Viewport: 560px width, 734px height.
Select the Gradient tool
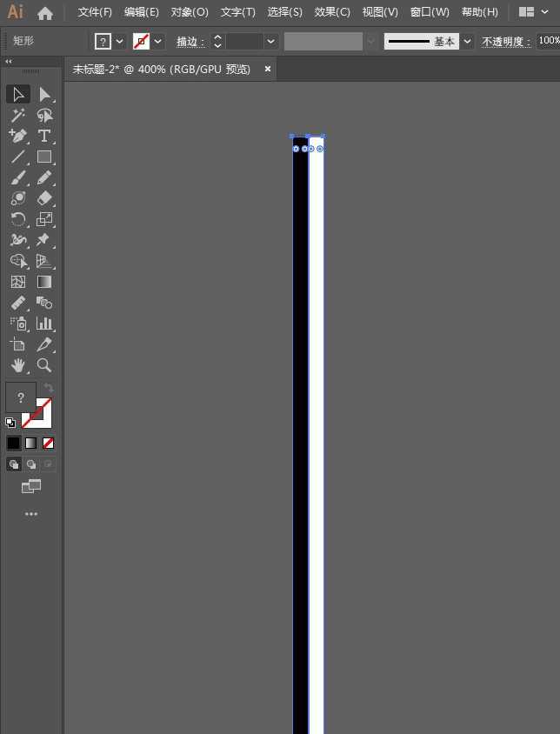[44, 281]
